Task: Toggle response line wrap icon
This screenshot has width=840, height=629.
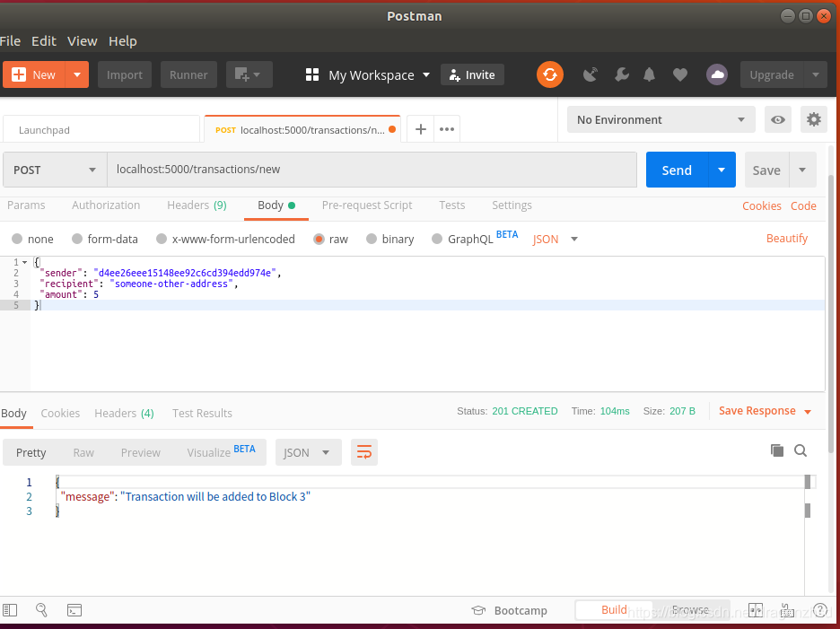Action: (x=364, y=452)
